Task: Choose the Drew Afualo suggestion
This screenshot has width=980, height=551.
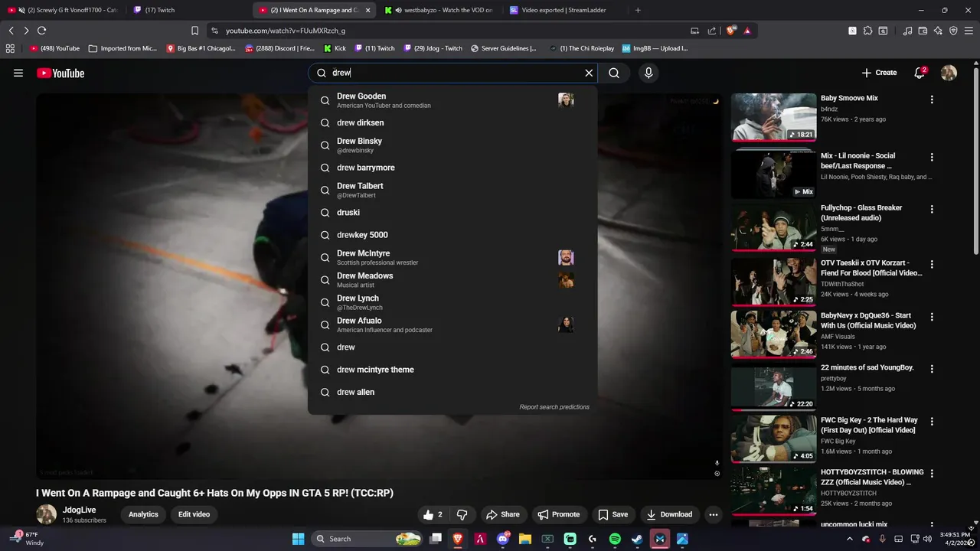Action: click(x=452, y=324)
